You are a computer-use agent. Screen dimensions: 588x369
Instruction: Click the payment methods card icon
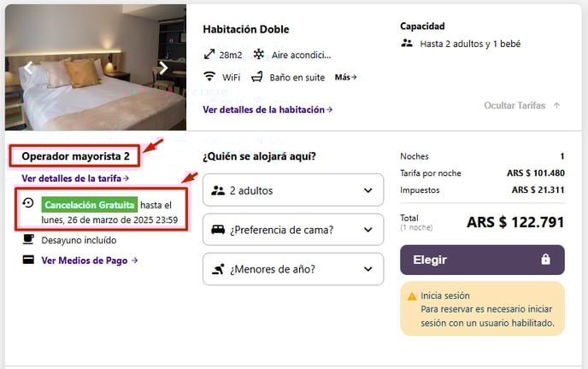point(28,260)
